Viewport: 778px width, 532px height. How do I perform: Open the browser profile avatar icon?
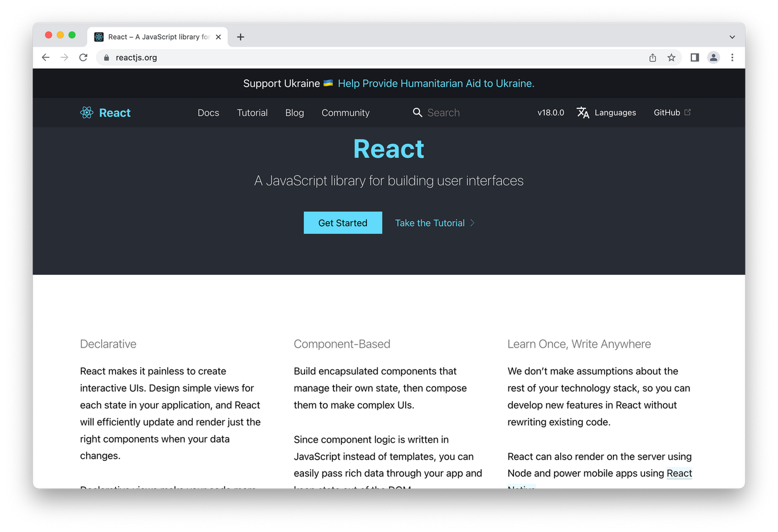coord(714,57)
